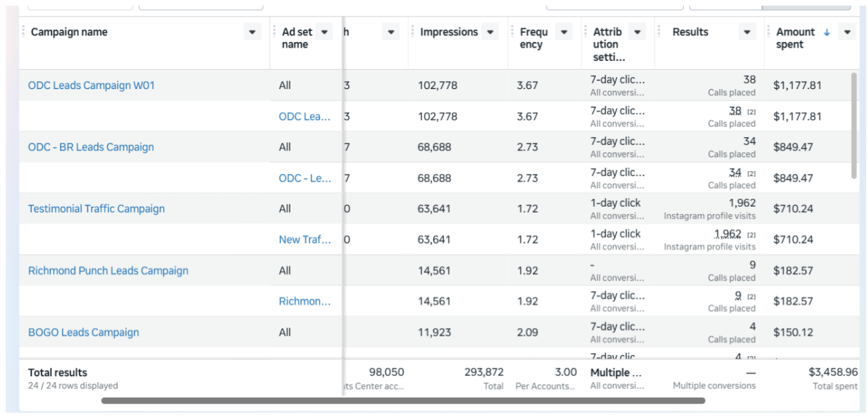This screenshot has width=868, height=420.
Task: Open ODC - BR Leads Campaign link
Action: [91, 147]
